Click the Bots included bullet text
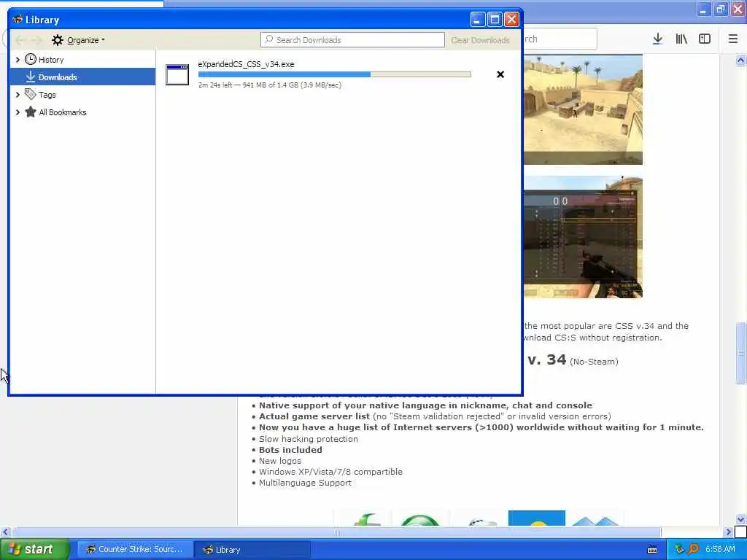Image resolution: width=747 pixels, height=560 pixels. 290,450
